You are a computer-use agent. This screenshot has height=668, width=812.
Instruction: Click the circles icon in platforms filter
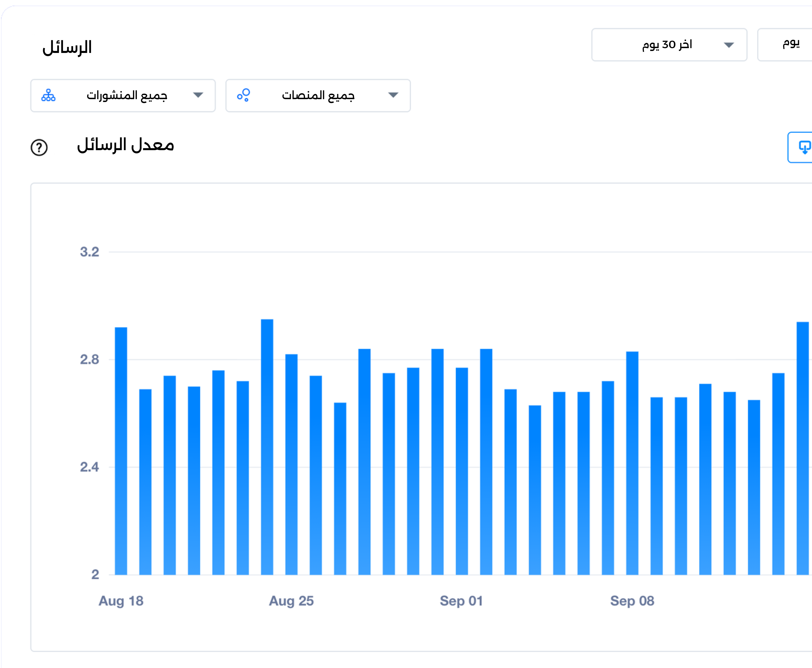coord(243,96)
